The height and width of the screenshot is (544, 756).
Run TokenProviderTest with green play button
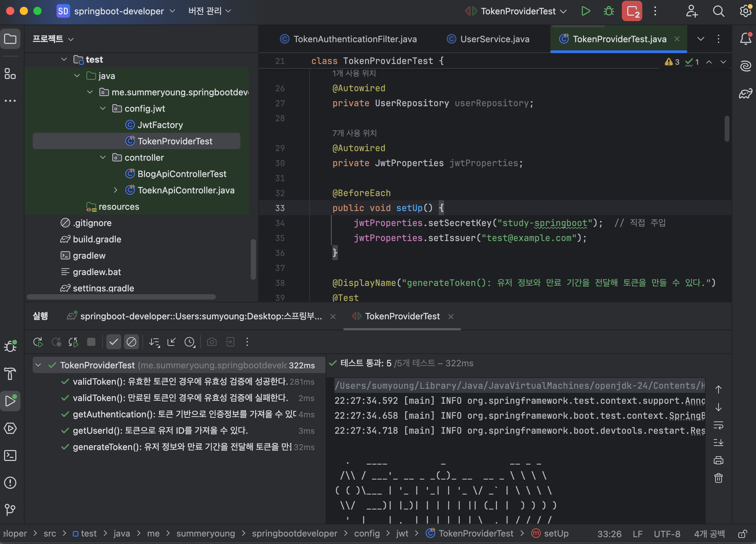click(x=585, y=11)
